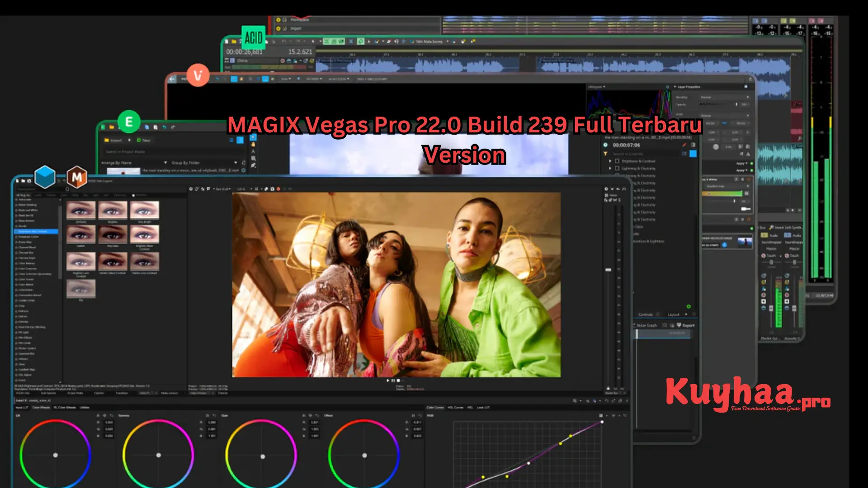Screen dimensions: 868x488
Task: Select the Flat preset thumbnail
Action: pyautogui.click(x=81, y=289)
